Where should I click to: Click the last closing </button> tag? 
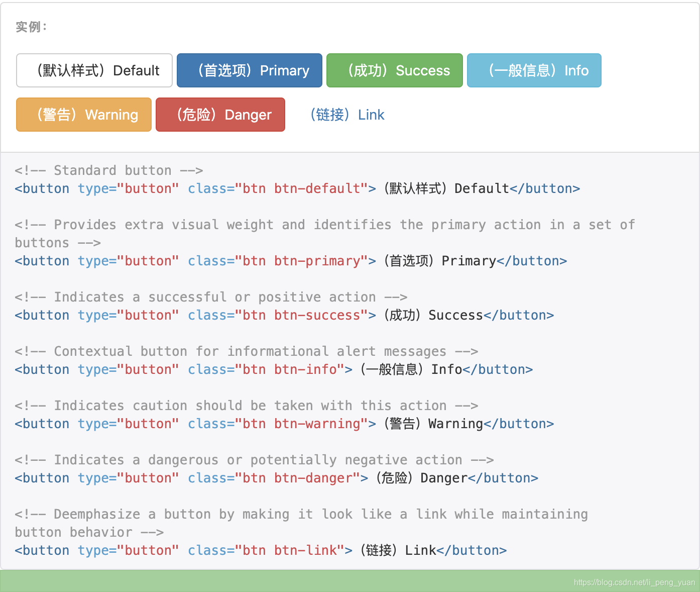tap(471, 550)
